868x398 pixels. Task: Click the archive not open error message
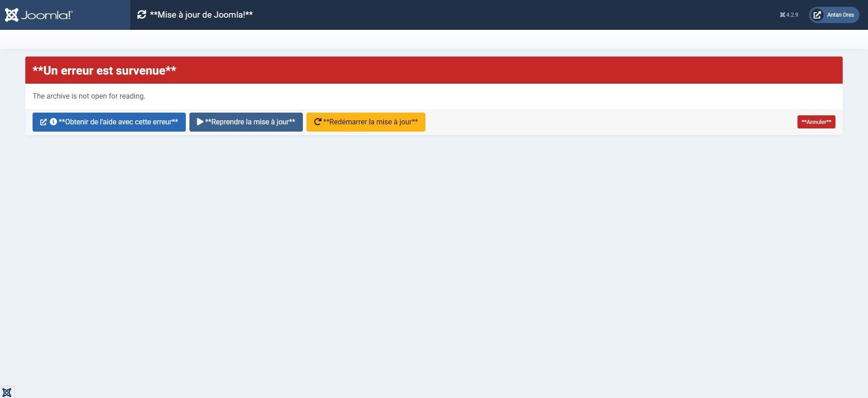pyautogui.click(x=89, y=96)
